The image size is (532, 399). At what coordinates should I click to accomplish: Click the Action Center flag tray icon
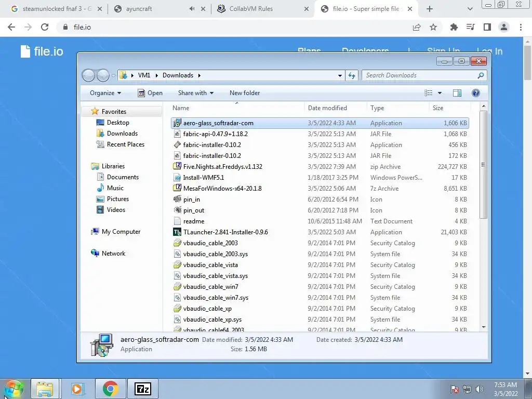click(454, 389)
